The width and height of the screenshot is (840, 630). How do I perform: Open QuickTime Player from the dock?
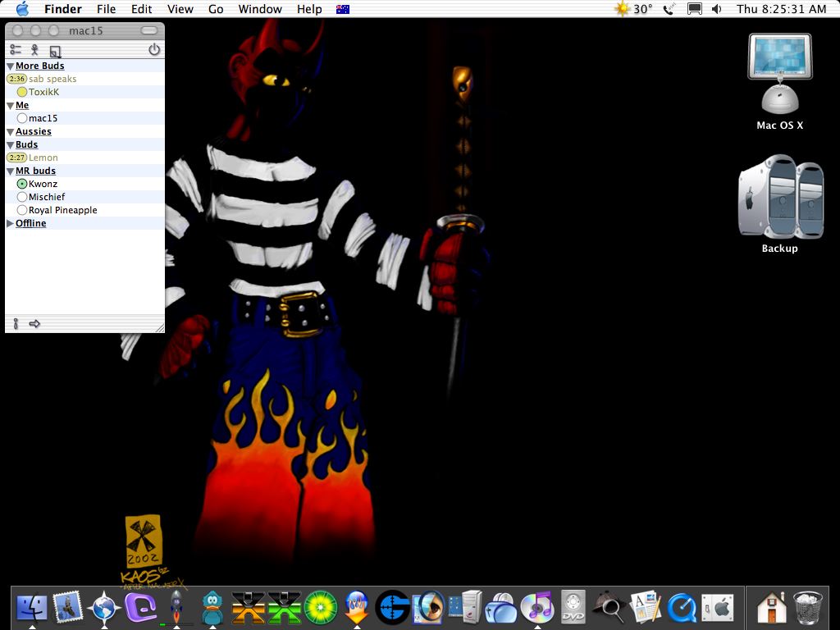[682, 608]
